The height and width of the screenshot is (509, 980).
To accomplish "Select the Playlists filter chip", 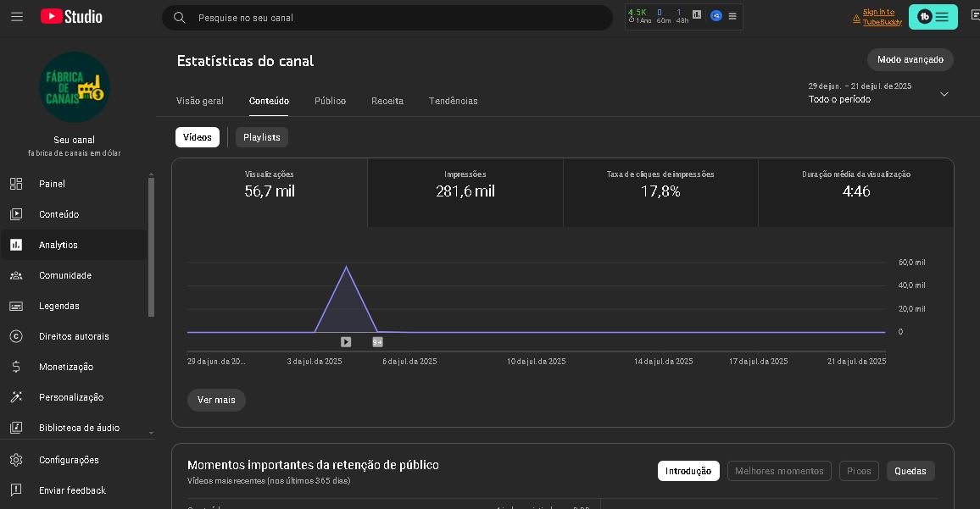I will 262,137.
